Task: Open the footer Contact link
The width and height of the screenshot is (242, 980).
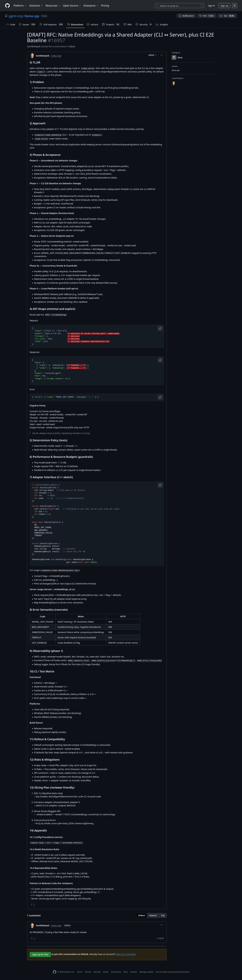Action: tap(134, 972)
